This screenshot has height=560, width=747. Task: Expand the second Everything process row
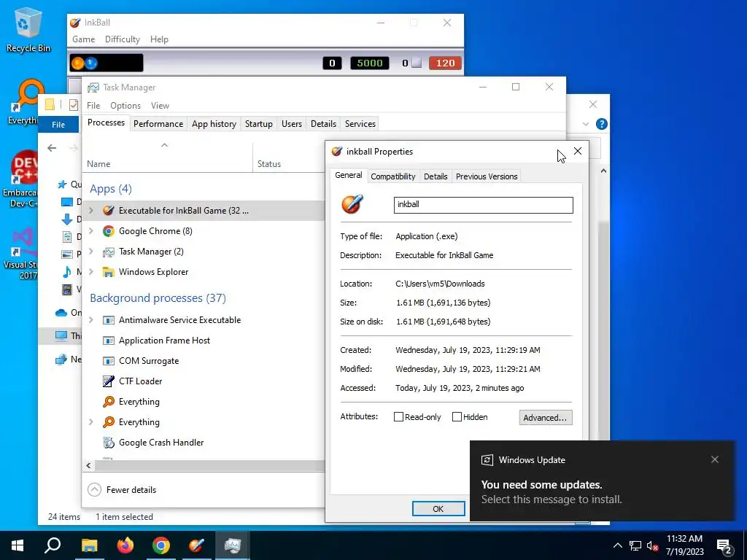click(x=91, y=422)
